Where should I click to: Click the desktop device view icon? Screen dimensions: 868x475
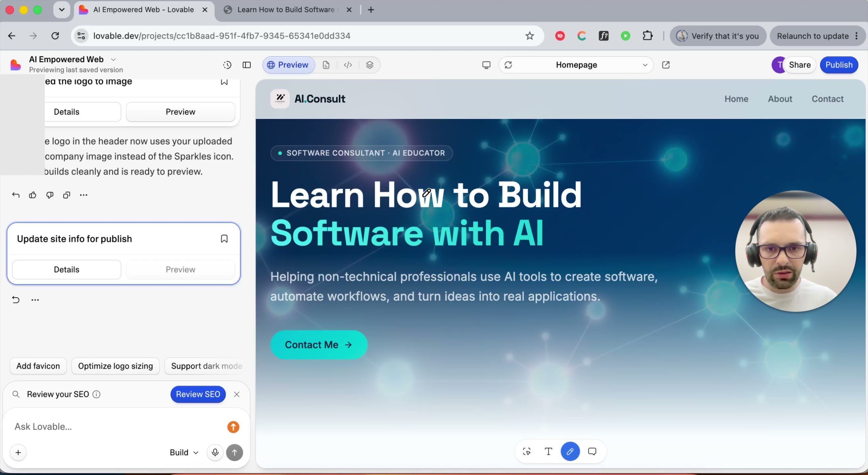[x=486, y=65]
